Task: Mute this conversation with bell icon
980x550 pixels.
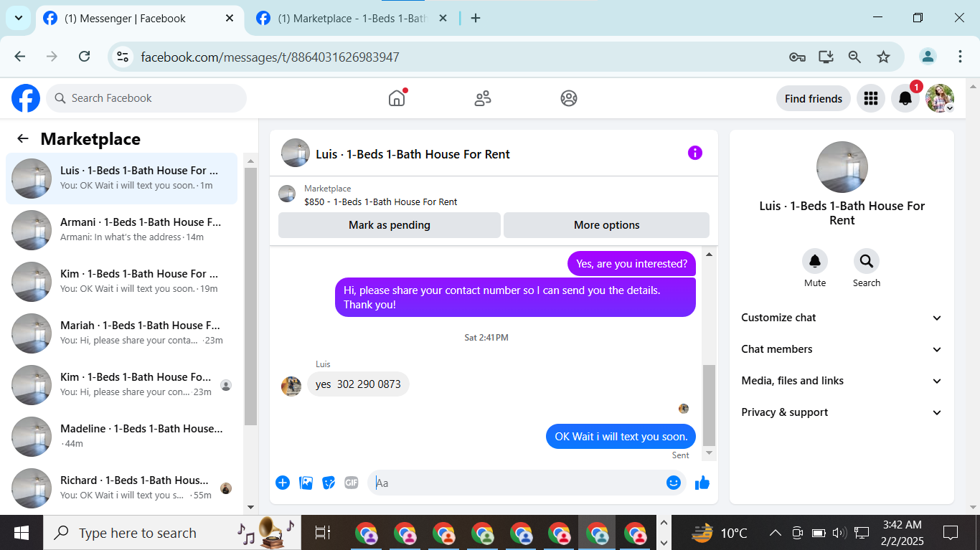Action: (x=815, y=261)
